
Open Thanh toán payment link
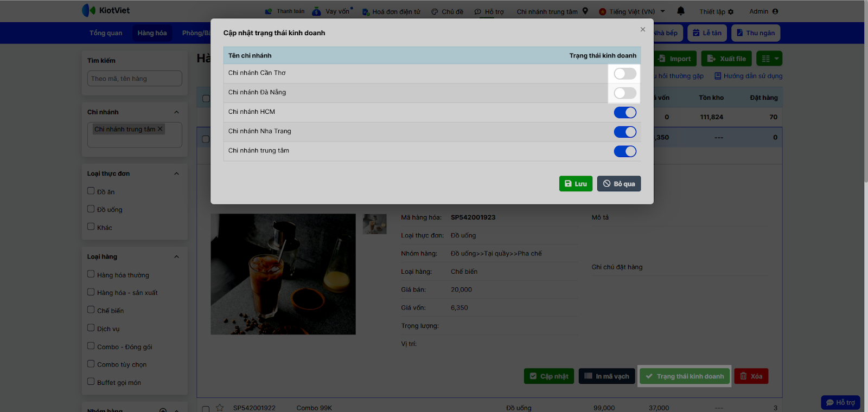click(x=285, y=11)
